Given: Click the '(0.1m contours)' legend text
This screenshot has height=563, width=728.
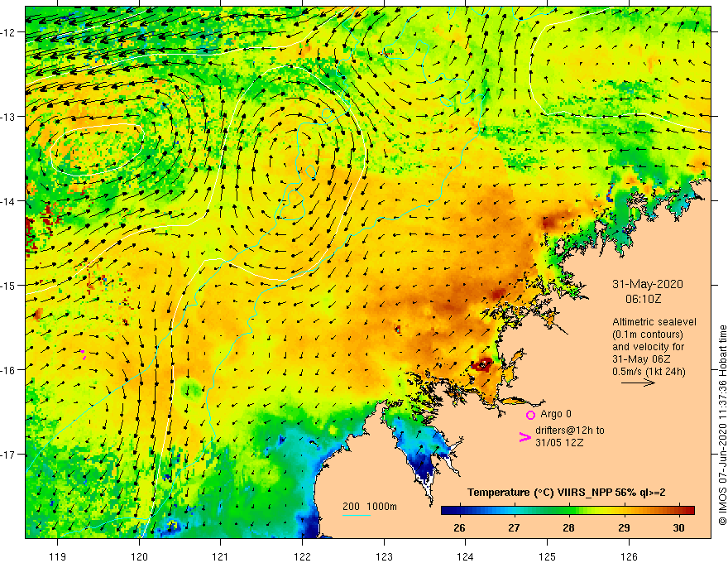Looking at the screenshot, I should coord(648,334).
